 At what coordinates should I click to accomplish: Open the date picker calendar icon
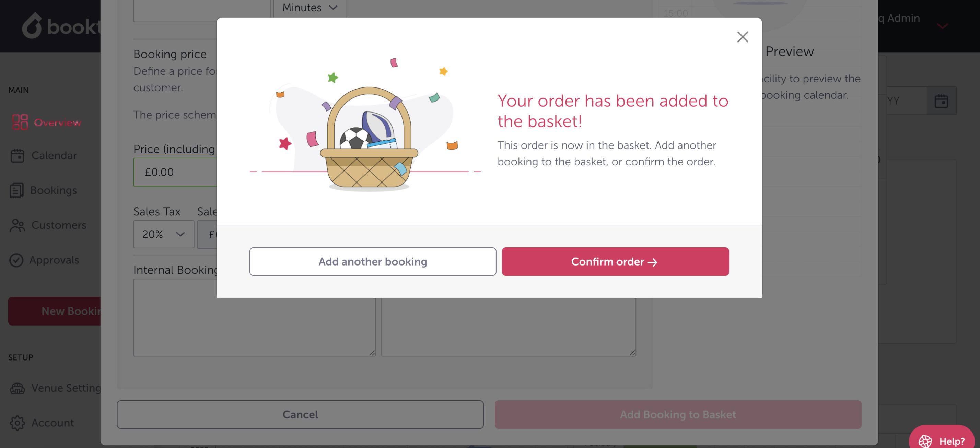(941, 101)
